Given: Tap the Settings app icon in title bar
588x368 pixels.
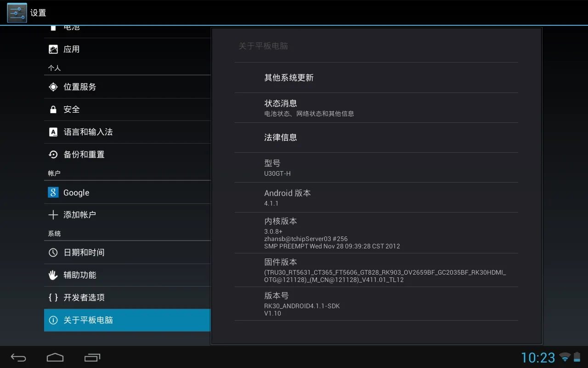Looking at the screenshot, I should pyautogui.click(x=17, y=12).
